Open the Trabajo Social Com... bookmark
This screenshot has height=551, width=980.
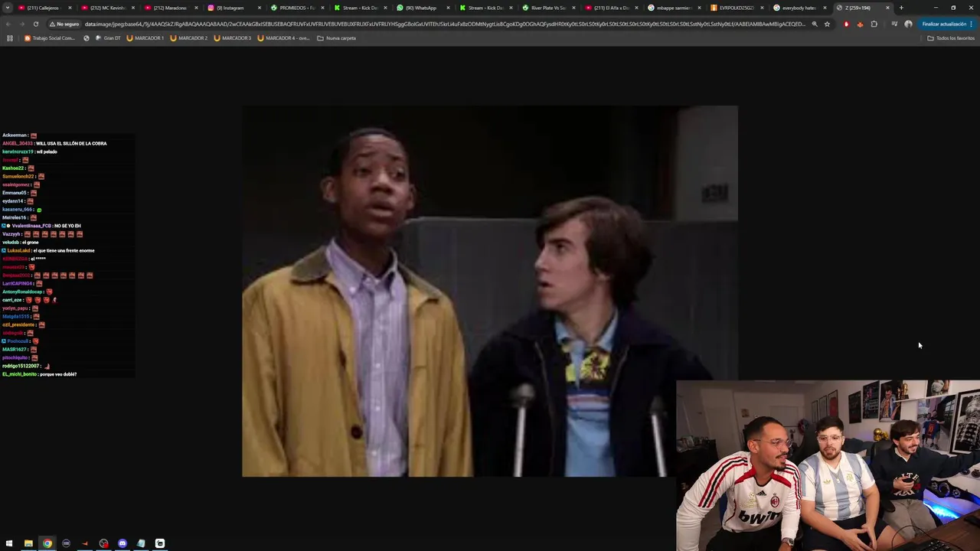(50, 38)
